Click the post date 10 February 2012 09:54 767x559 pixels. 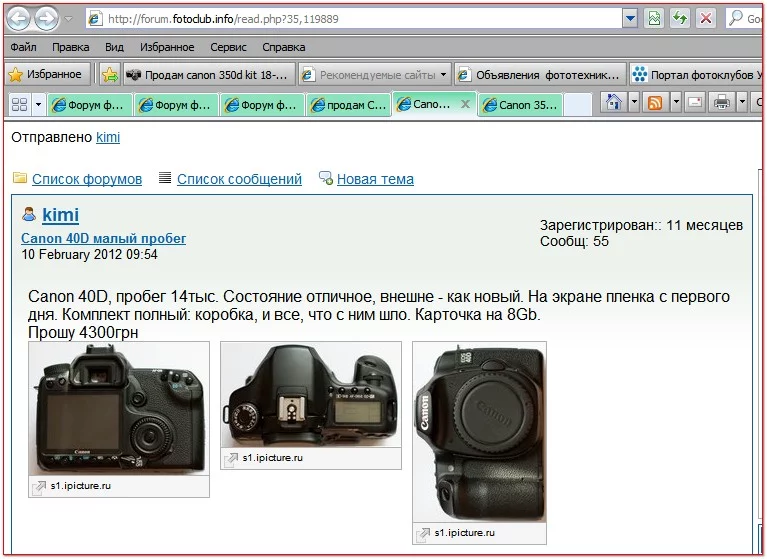pos(90,254)
